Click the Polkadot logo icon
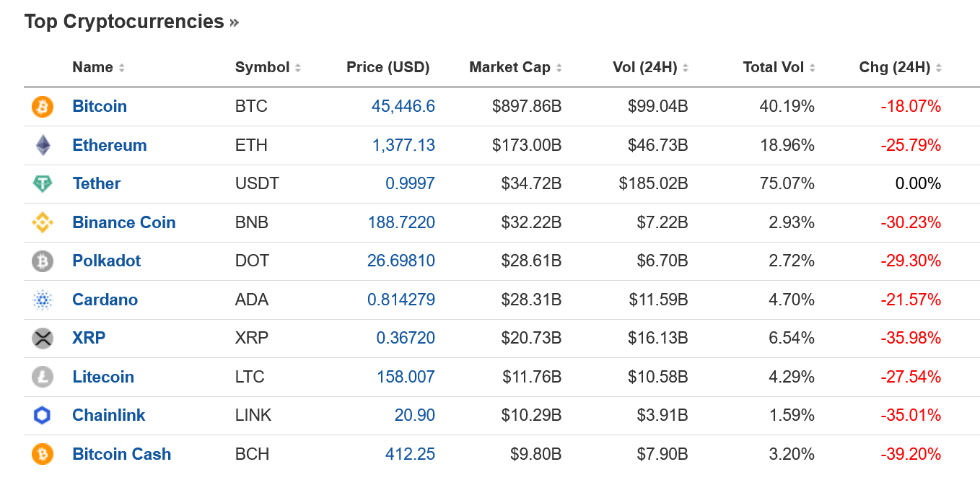The height and width of the screenshot is (480, 980). pos(42,261)
